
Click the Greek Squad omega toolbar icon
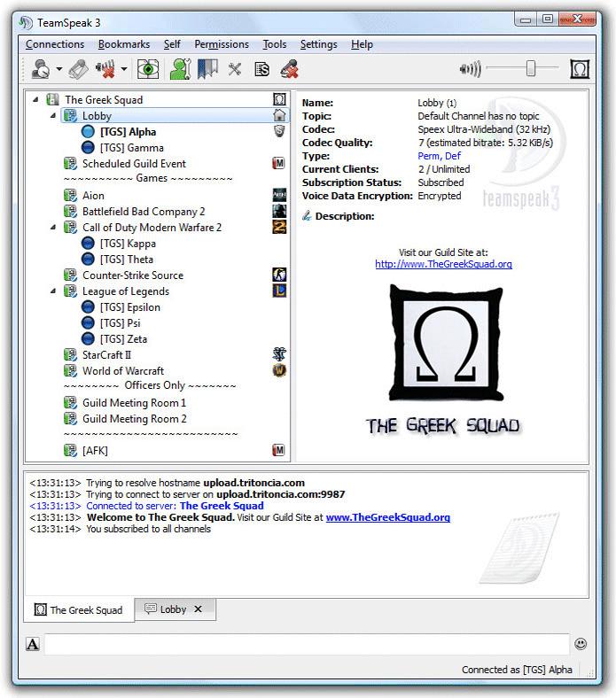coord(580,69)
